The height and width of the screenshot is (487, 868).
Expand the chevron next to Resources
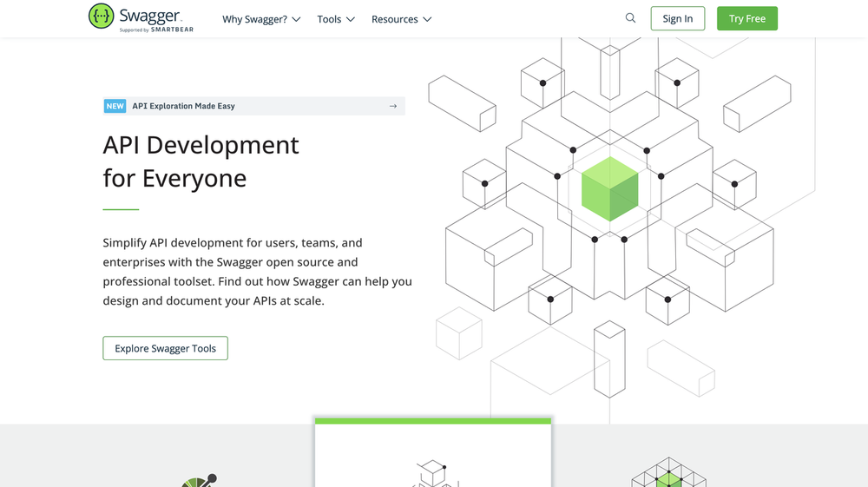click(x=427, y=19)
